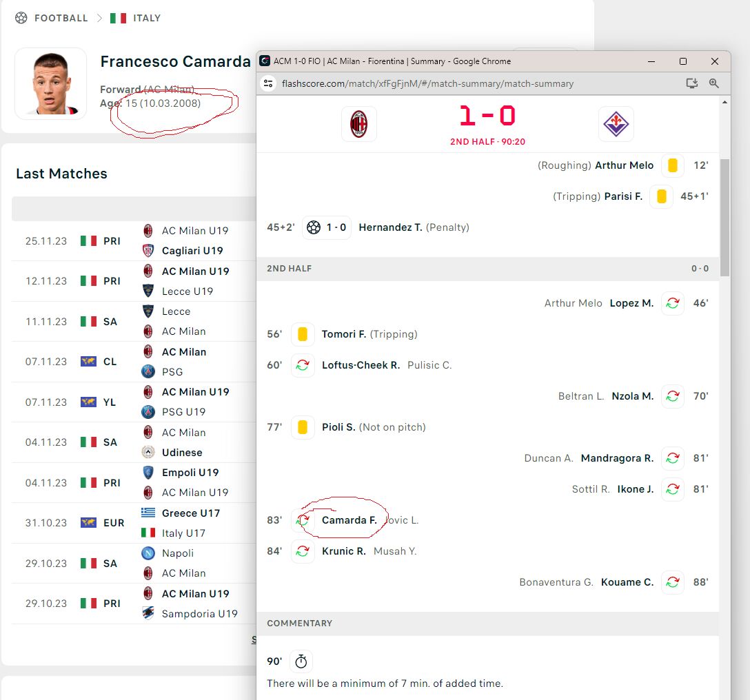
Task: Click the stopwatch icon in commentary at 90'
Action: click(x=301, y=661)
